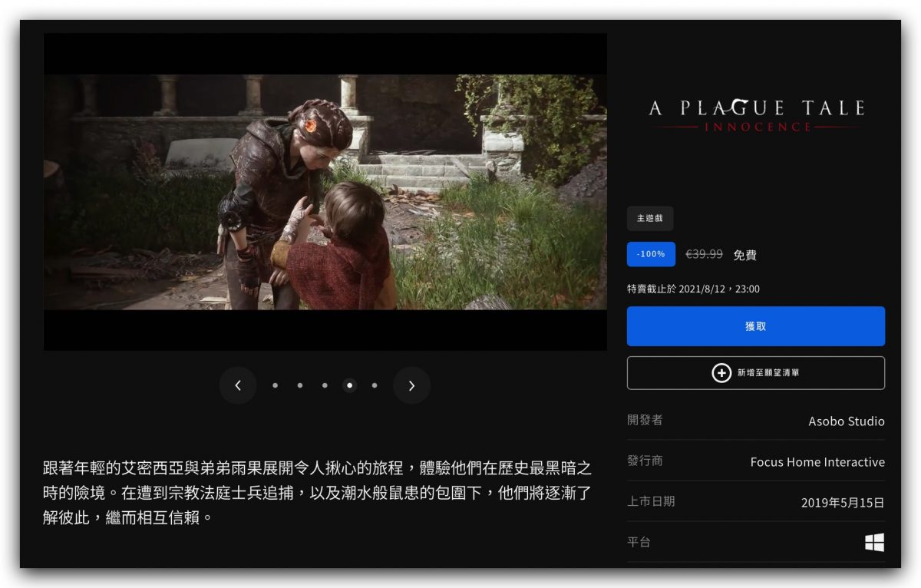Open publisher Focus Home Interactive link

point(817,462)
